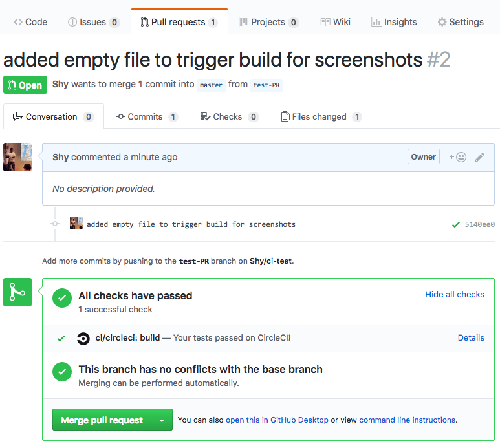View the Commits tab

[146, 116]
